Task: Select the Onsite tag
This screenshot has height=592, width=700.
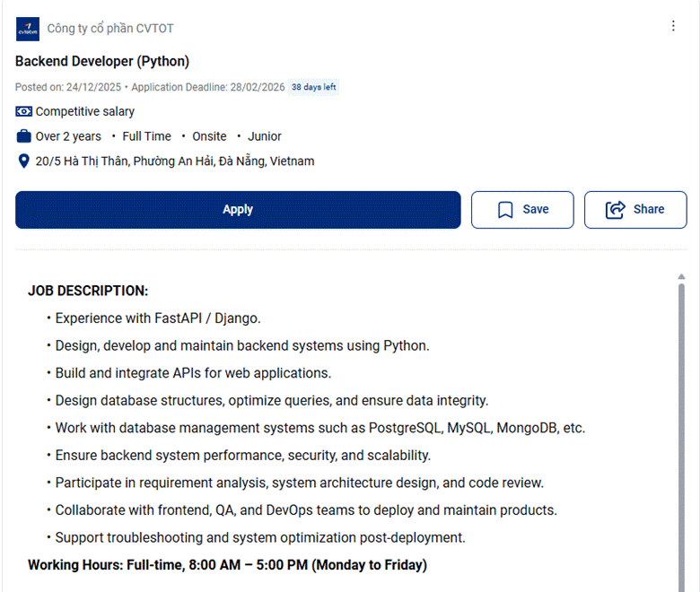Action: (209, 137)
